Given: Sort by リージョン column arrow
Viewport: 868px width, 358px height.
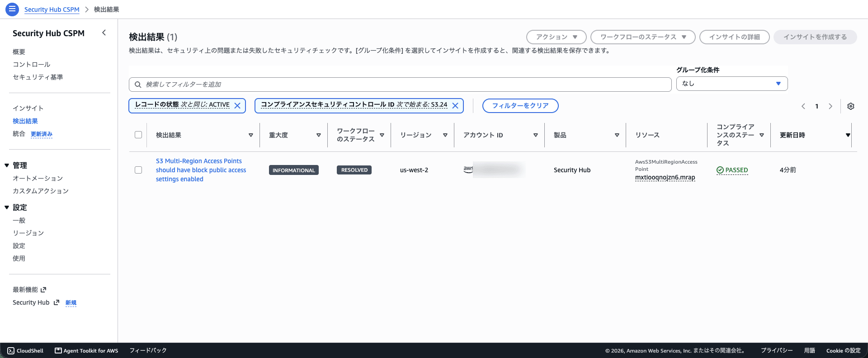Looking at the screenshot, I should (445, 135).
